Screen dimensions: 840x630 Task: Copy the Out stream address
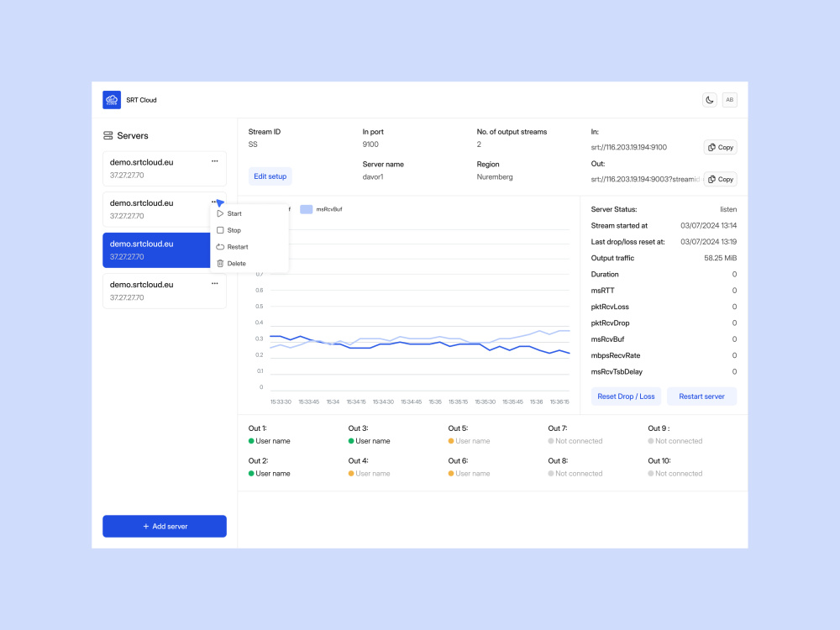[720, 179]
